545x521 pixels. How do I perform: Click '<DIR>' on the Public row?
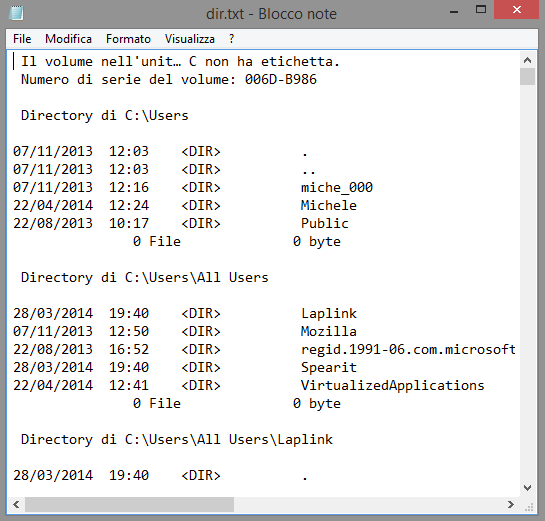point(201,223)
